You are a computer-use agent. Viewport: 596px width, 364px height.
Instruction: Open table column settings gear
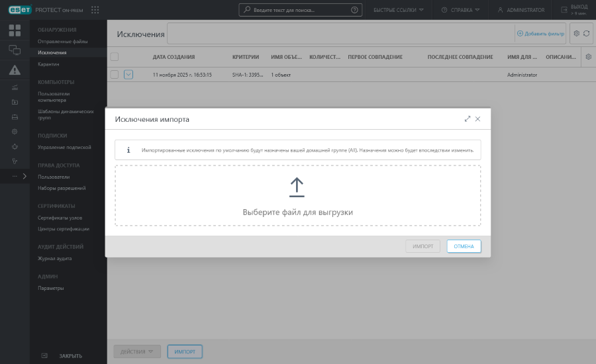[589, 57]
